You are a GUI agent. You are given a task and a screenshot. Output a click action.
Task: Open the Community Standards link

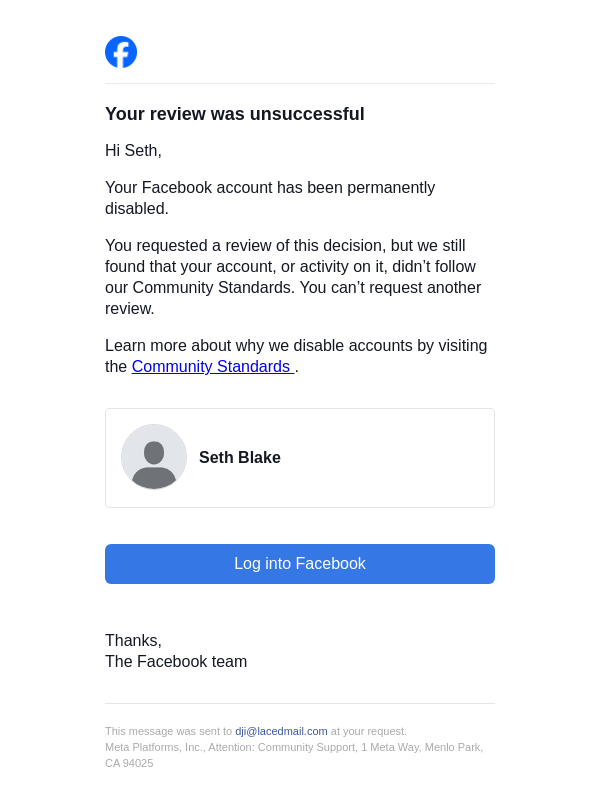point(212,367)
